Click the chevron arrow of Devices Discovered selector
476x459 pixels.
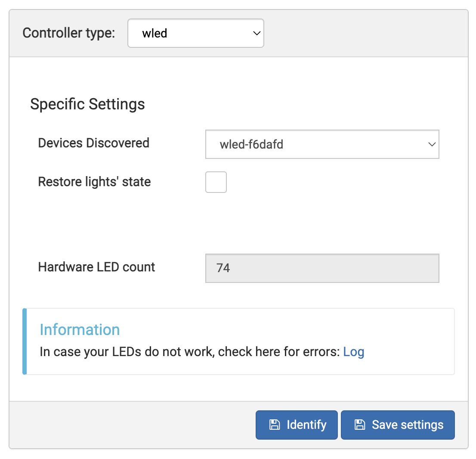tap(432, 144)
